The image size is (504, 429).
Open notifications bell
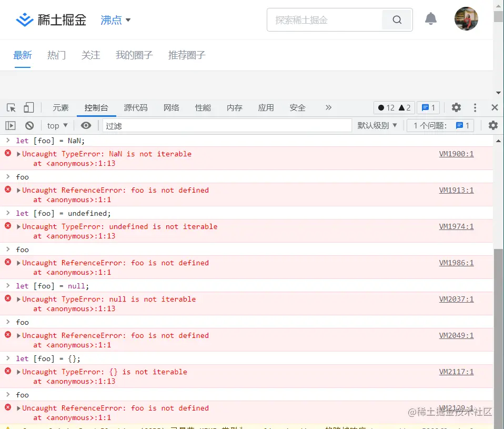pyautogui.click(x=431, y=19)
